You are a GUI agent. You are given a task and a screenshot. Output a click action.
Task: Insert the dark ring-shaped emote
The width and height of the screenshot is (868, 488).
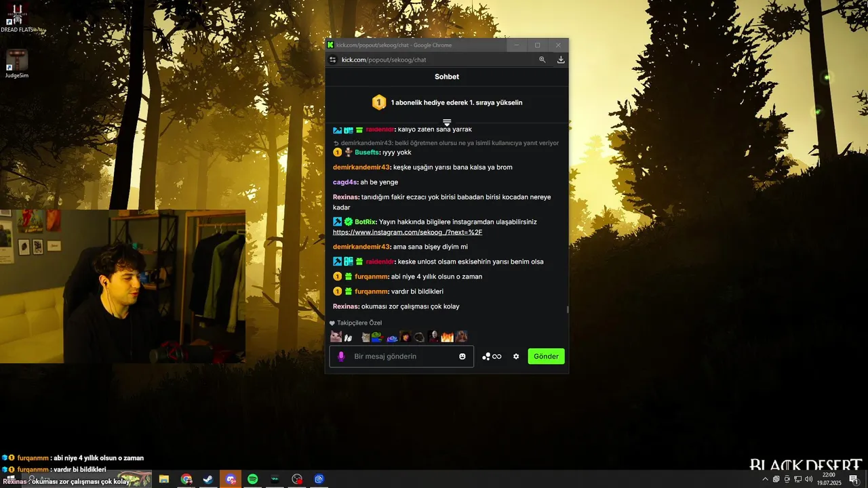pos(419,337)
